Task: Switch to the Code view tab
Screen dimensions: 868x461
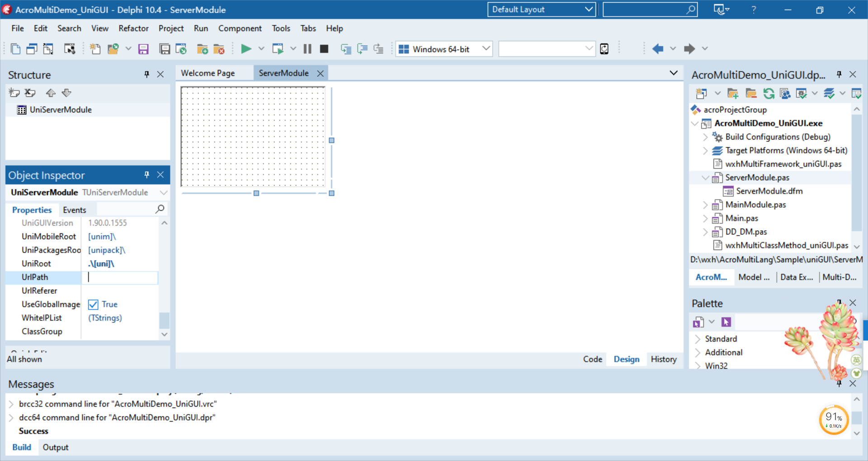Action: pyautogui.click(x=592, y=359)
